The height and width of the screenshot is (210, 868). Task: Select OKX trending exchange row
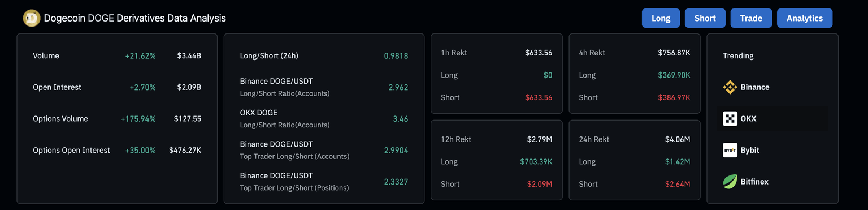tap(772, 119)
